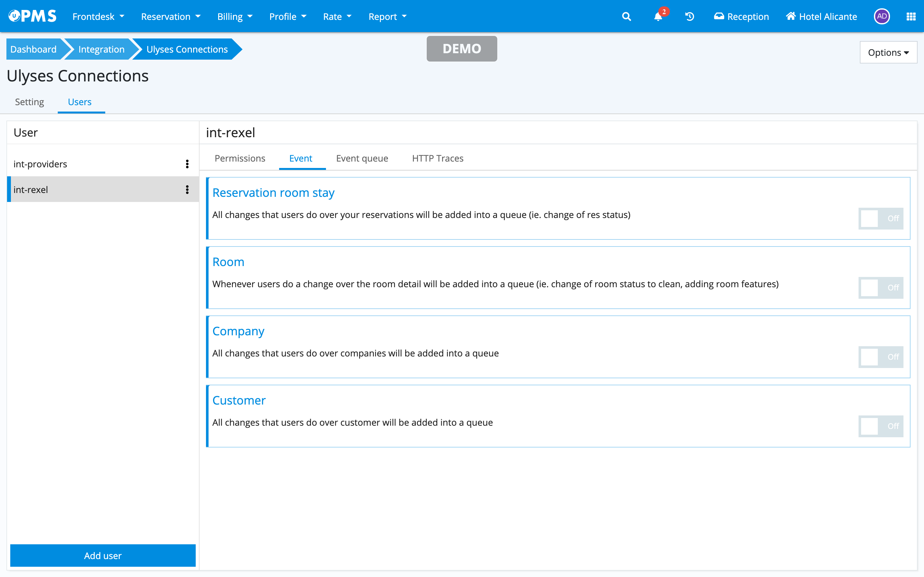This screenshot has width=924, height=577.
Task: Open the AD user avatar
Action: pos(882,16)
